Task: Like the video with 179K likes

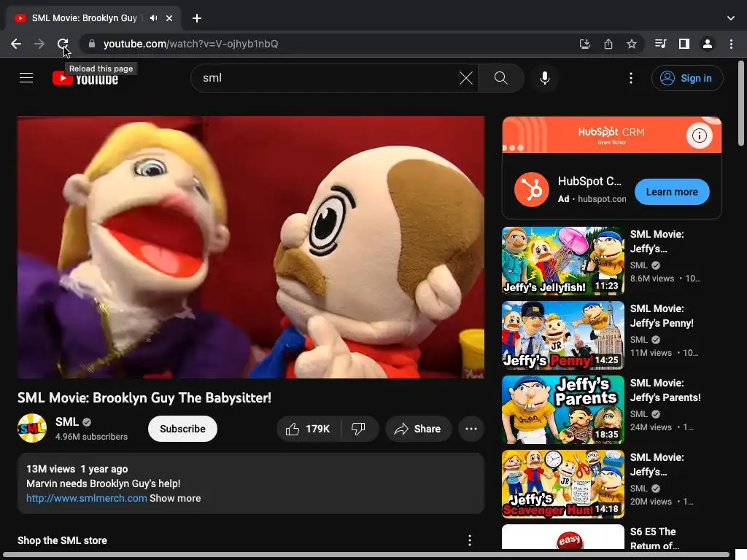Action: (309, 429)
